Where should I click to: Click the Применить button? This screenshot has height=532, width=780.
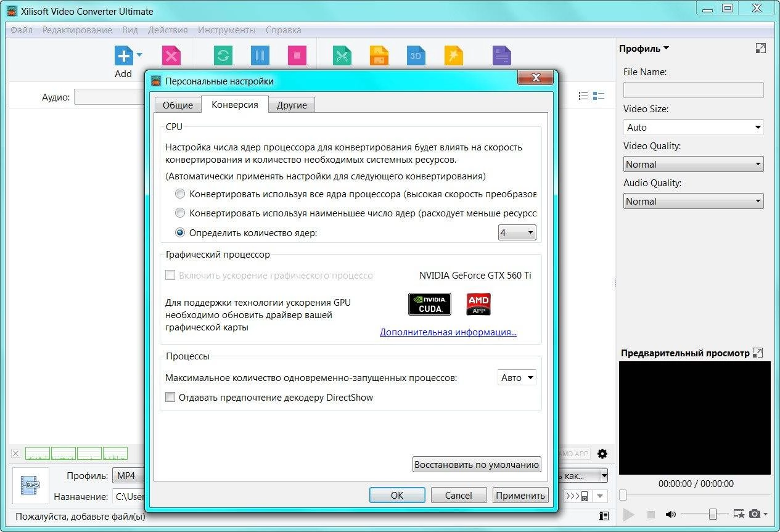(520, 495)
